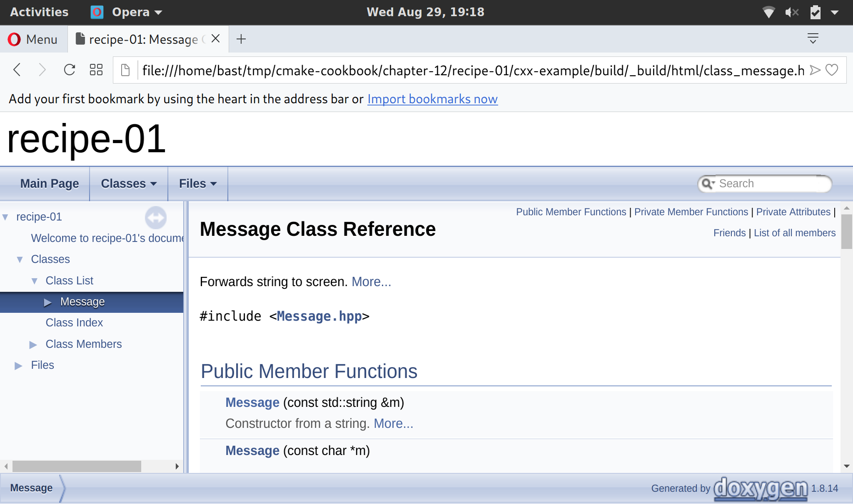Expand the Class Members tree node
The image size is (853, 504).
click(33, 345)
